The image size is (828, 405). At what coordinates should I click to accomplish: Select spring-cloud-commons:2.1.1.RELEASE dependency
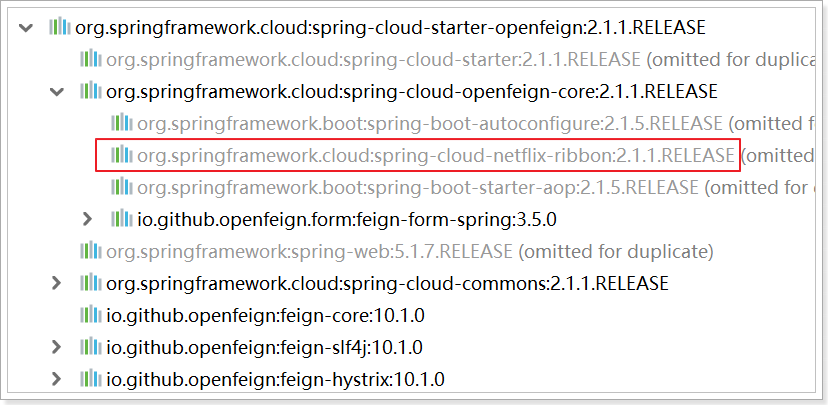tap(388, 284)
